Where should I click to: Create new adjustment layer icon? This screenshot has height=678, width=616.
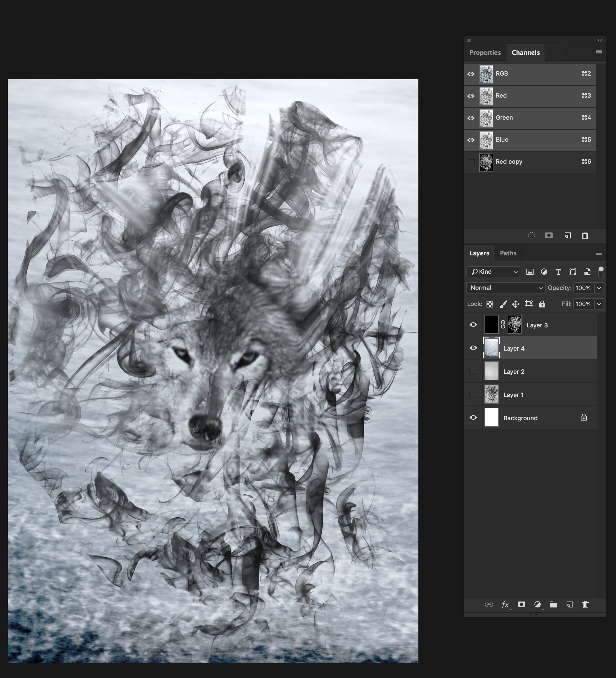pyautogui.click(x=537, y=604)
